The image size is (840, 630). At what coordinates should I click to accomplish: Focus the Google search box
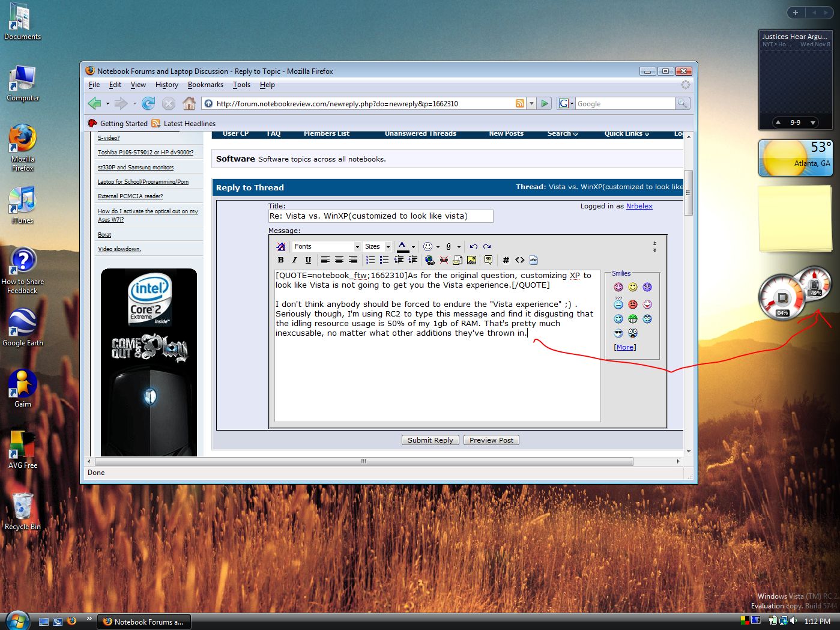tap(625, 103)
